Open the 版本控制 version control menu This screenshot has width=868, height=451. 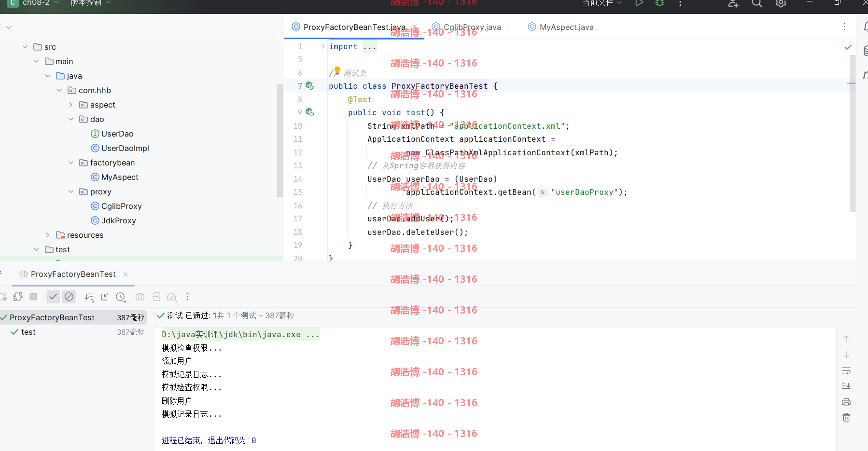pyautogui.click(x=91, y=3)
